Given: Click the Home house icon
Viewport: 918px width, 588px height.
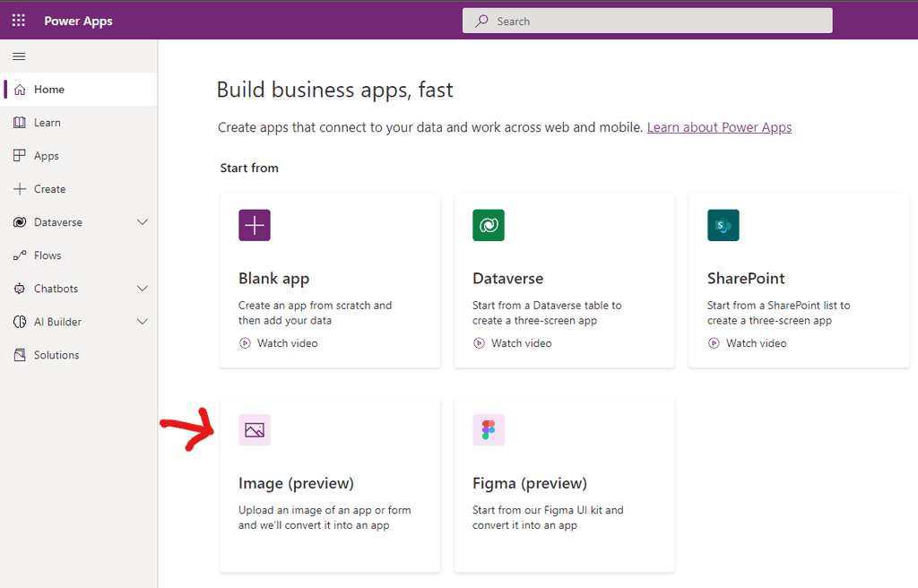Looking at the screenshot, I should pos(20,90).
